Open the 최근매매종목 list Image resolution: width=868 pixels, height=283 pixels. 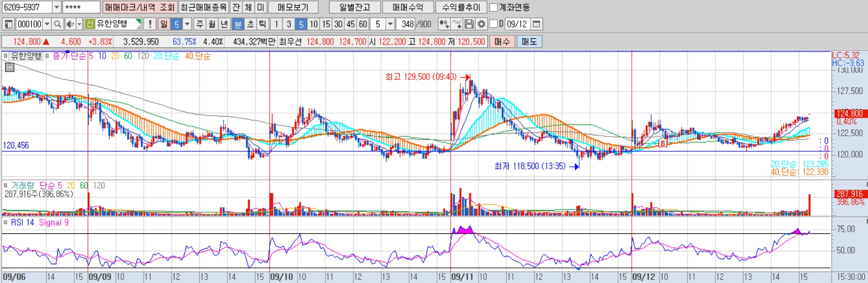[204, 7]
